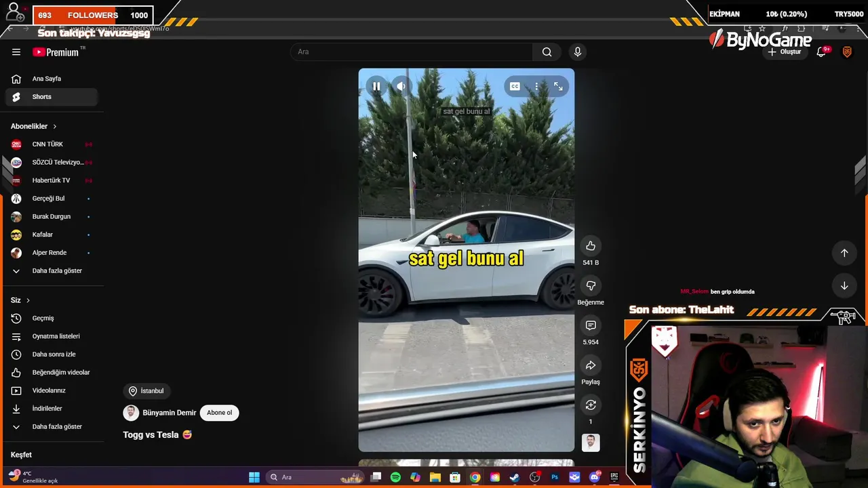Toggle closed captions (CC) on the Short
The width and height of the screenshot is (868, 488).
515,86
